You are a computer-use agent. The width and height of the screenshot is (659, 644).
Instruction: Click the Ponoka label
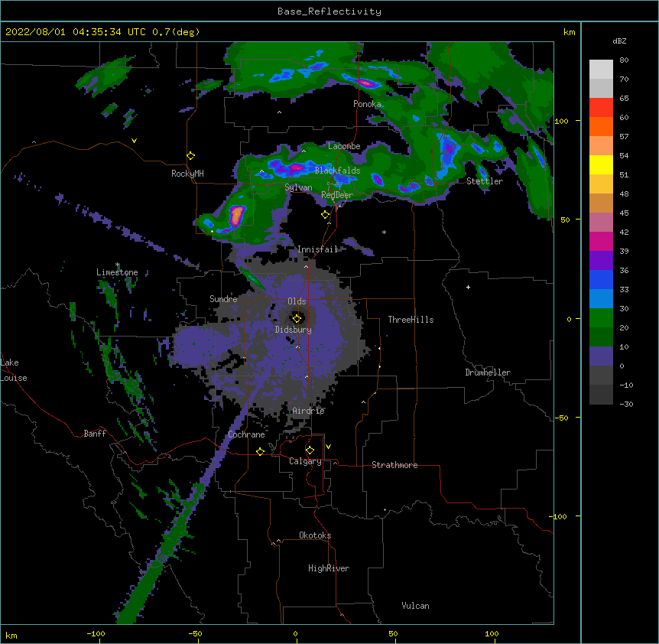(x=367, y=104)
